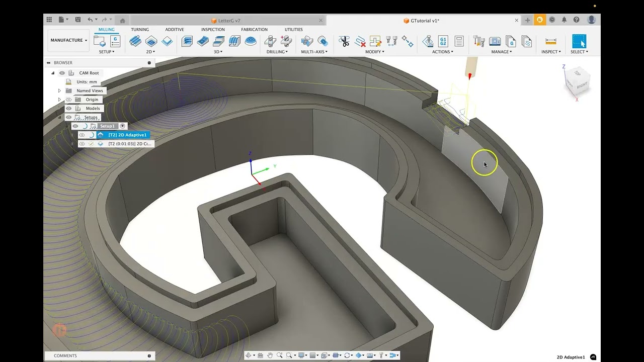Viewport: 644px width, 362px height.
Task: Toggle visibility of CAM Root
Action: (x=62, y=73)
